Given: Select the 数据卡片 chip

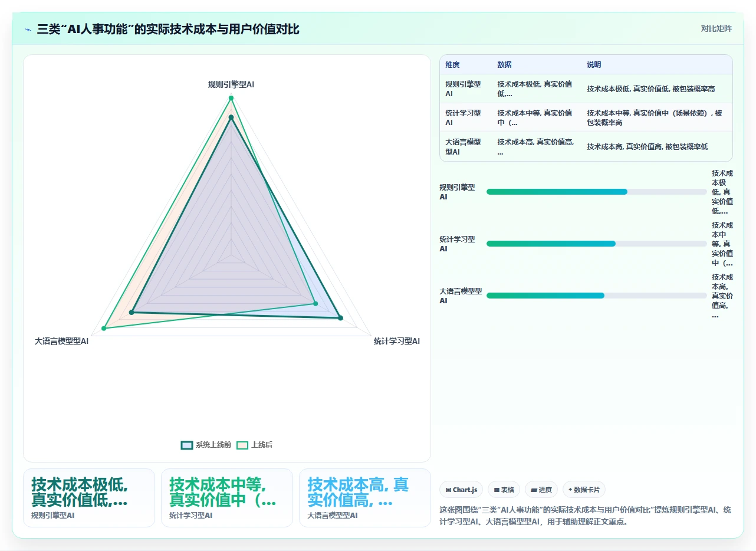Looking at the screenshot, I should 584,490.
